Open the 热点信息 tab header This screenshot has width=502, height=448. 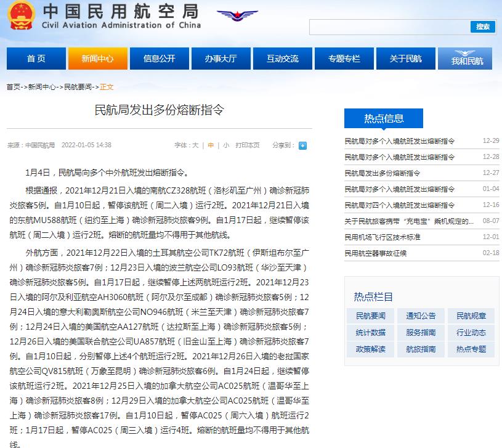[x=383, y=119]
